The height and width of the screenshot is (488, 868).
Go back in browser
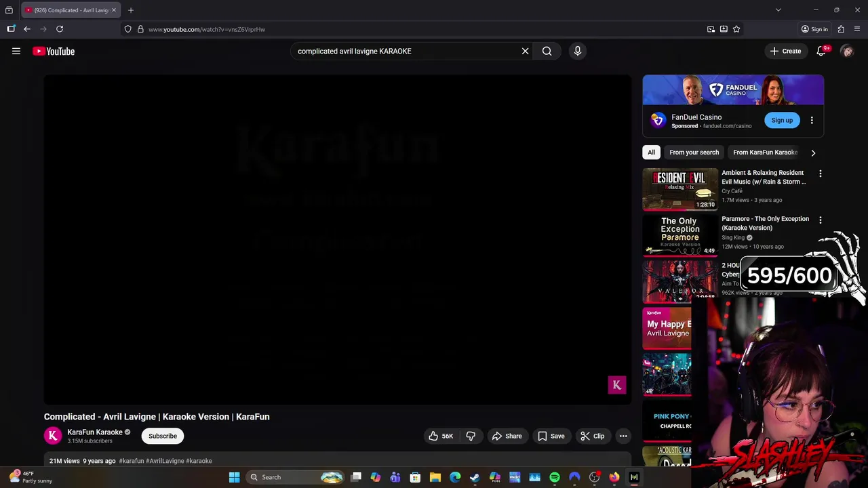pos(27,29)
